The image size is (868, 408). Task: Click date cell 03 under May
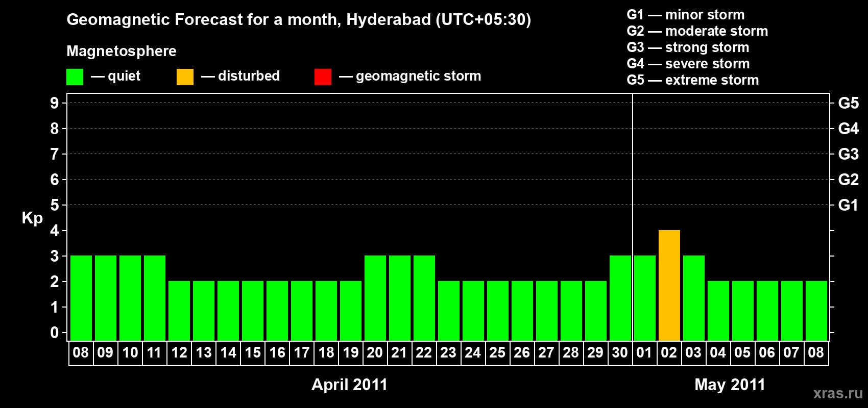[694, 353]
